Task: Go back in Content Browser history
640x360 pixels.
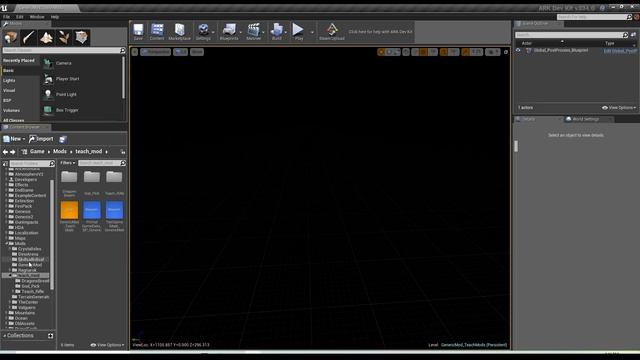Action: [5, 152]
